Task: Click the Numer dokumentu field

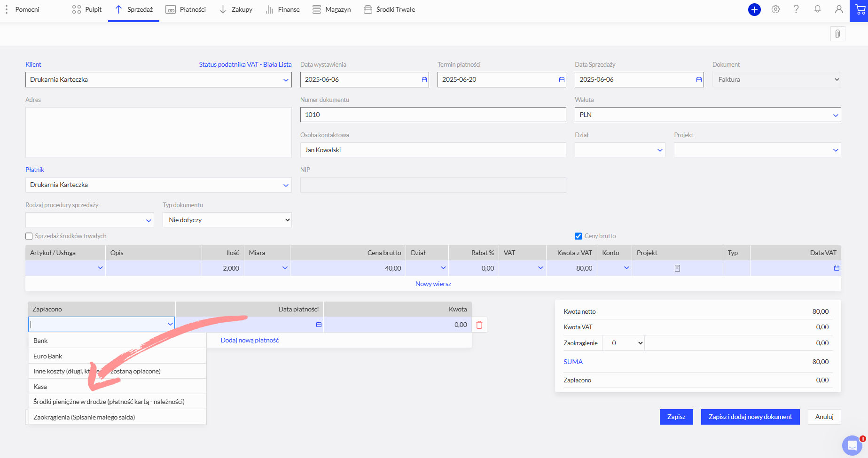Action: click(x=433, y=115)
